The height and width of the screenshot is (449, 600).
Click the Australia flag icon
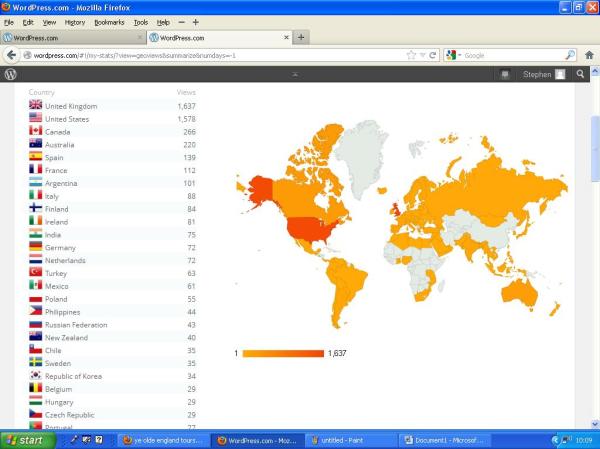coord(36,143)
